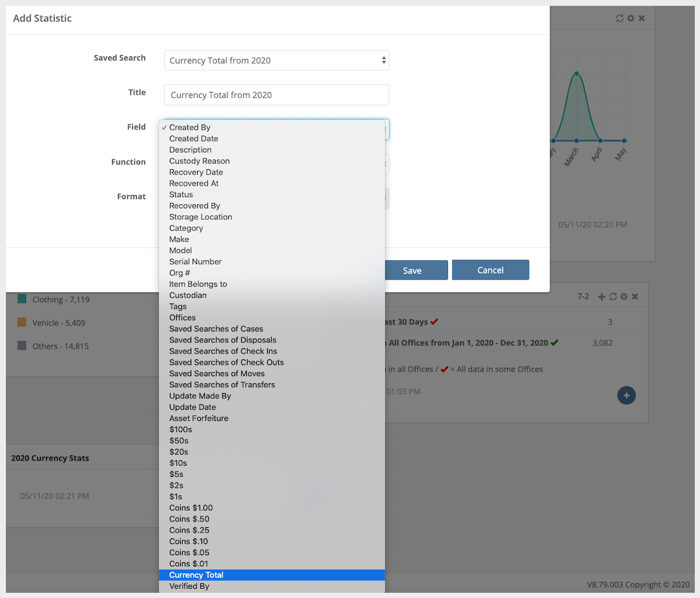Click the round blue plus button
This screenshot has height=598, width=700.
(626, 395)
